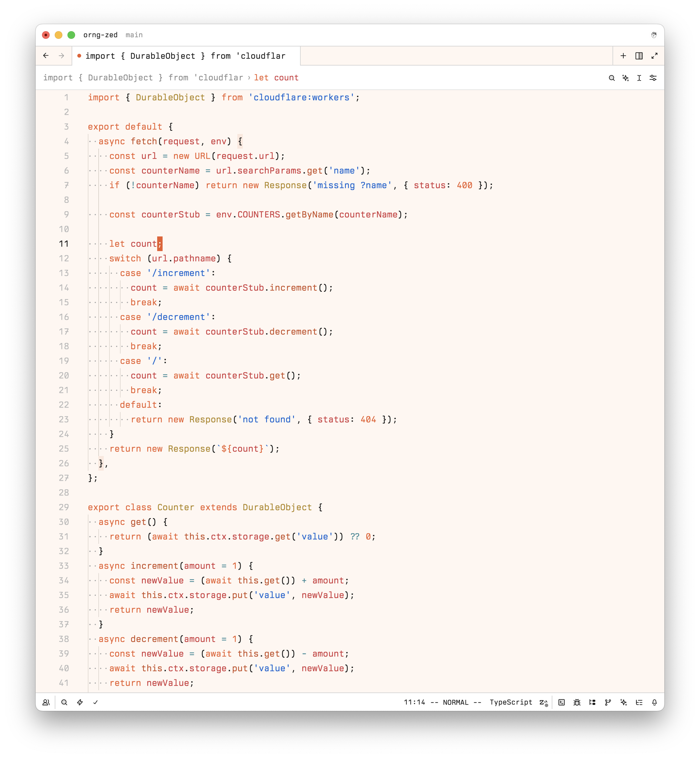Toggle inline assist sparkle in editor toolbar
Screen dimensions: 700x758
pyautogui.click(x=625, y=78)
